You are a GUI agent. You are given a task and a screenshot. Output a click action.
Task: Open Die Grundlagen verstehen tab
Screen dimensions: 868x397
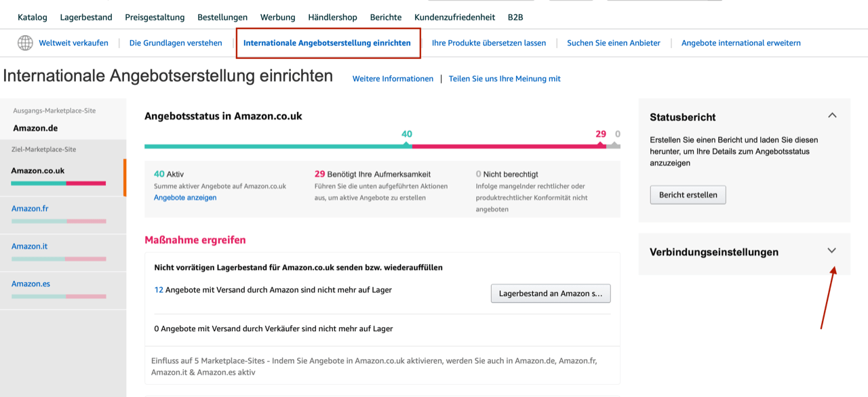click(x=176, y=43)
